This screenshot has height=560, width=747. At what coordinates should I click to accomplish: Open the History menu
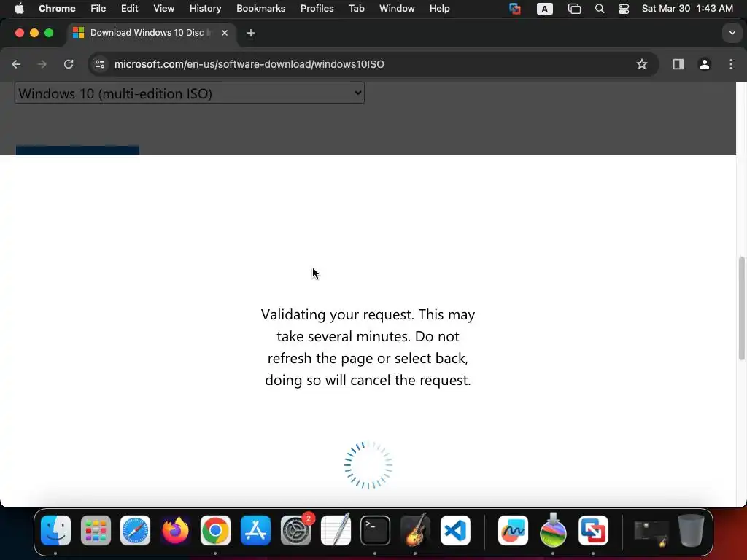(x=205, y=9)
